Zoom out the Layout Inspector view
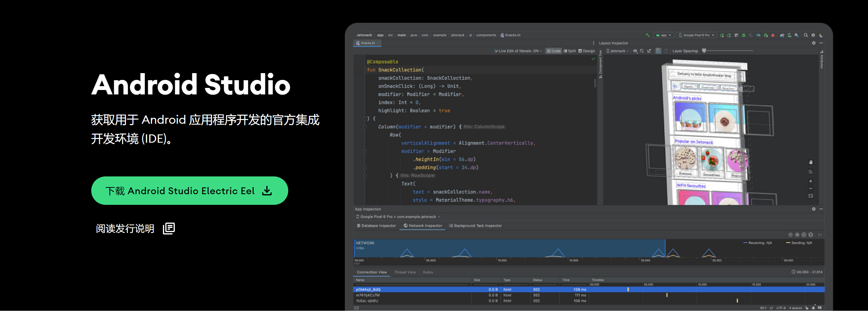Screen dimensions: 868x312 click(x=811, y=189)
